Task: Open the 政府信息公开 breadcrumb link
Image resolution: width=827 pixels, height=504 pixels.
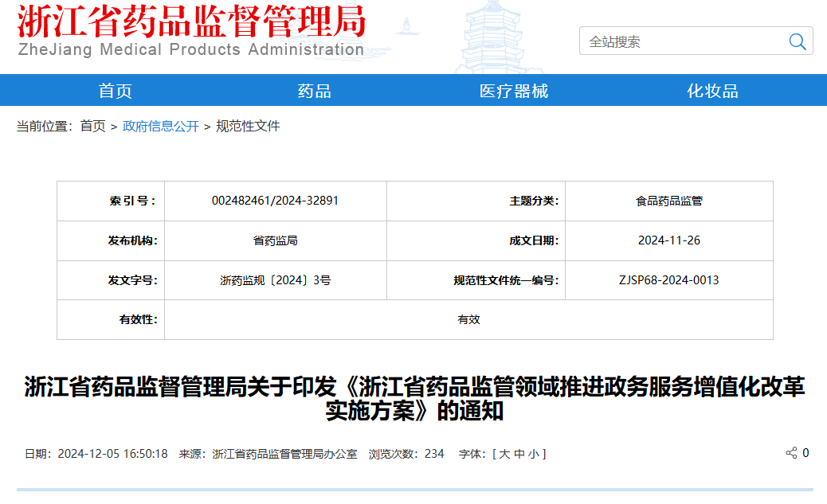Action: tap(161, 126)
